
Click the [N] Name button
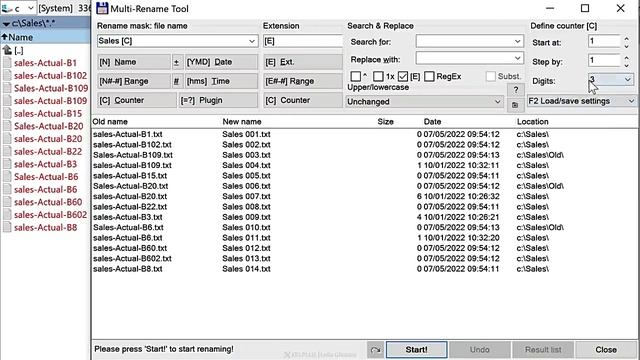tap(134, 62)
